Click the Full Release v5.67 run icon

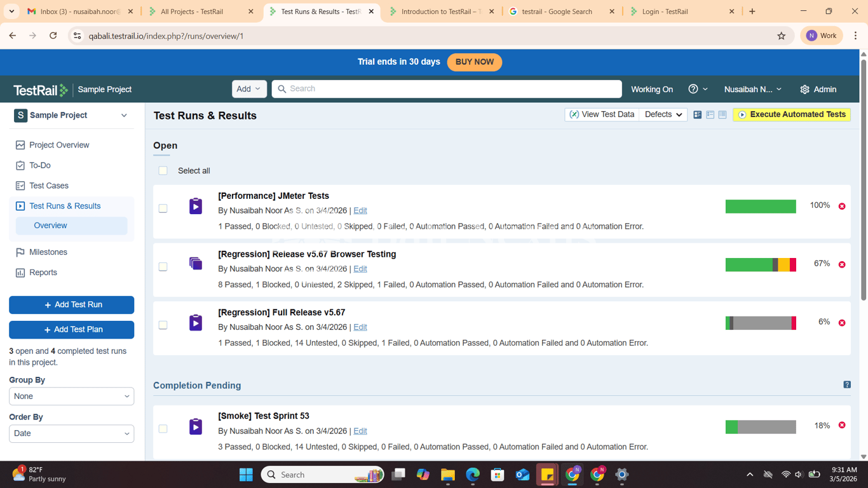click(196, 323)
